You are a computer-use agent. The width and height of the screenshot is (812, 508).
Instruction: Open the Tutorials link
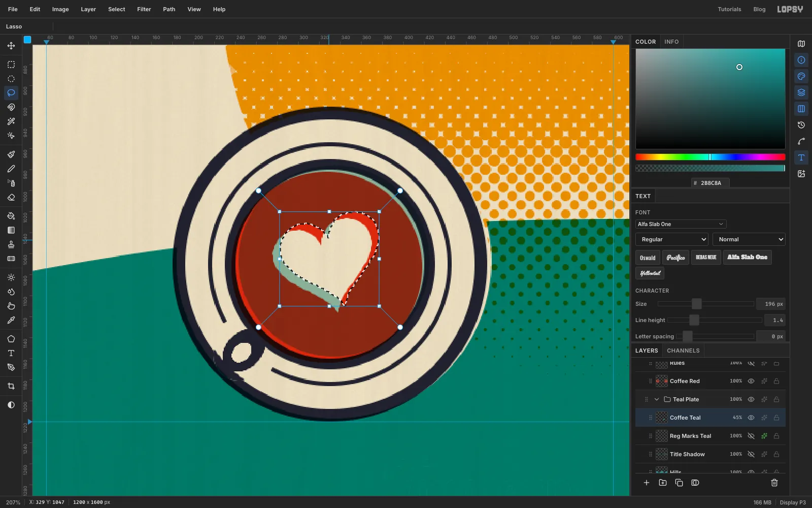[729, 9]
